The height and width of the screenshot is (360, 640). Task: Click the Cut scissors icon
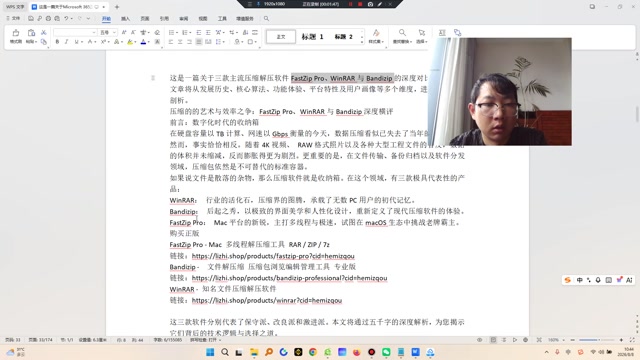[x=44, y=33]
